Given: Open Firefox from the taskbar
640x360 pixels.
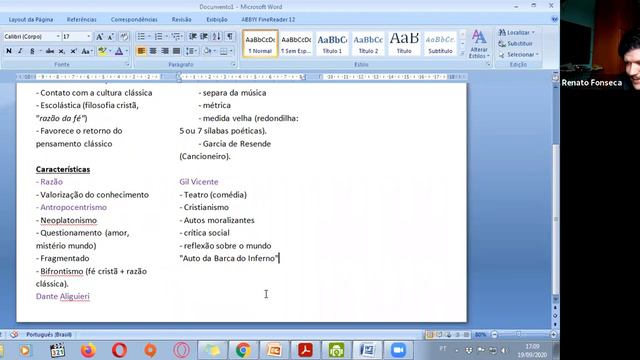Looking at the screenshot, I should coord(88,350).
